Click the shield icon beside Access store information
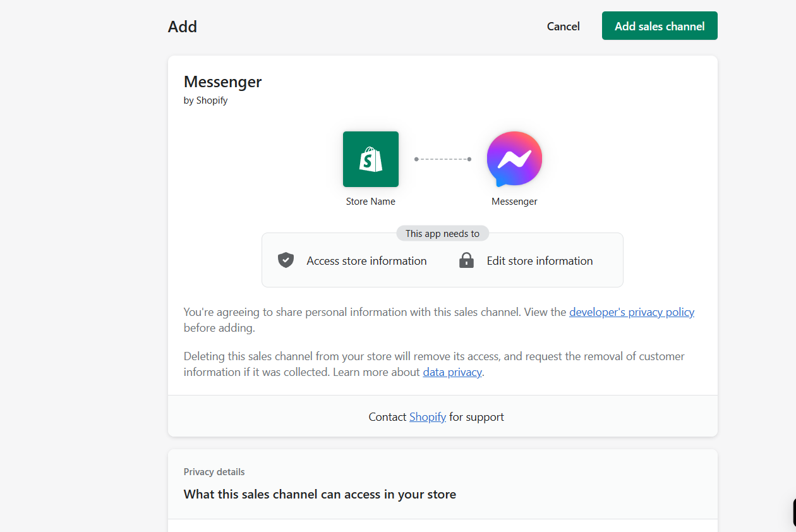This screenshot has height=532, width=796. click(x=286, y=260)
